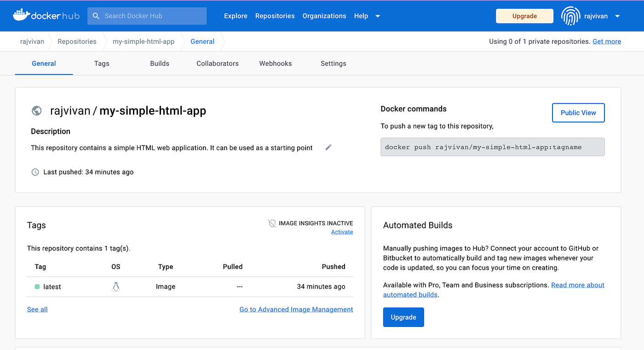Edit description with the pencil icon
Screen dimensions: 644x350
pyautogui.click(x=328, y=147)
